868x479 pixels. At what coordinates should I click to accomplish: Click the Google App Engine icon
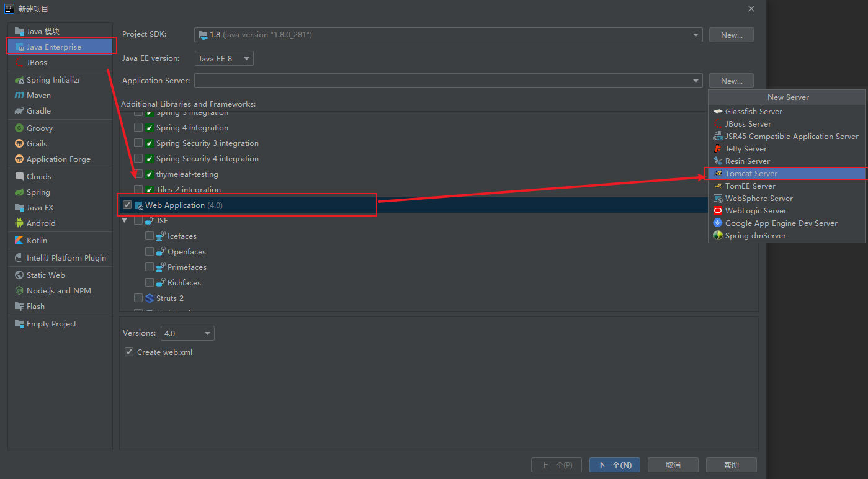718,223
